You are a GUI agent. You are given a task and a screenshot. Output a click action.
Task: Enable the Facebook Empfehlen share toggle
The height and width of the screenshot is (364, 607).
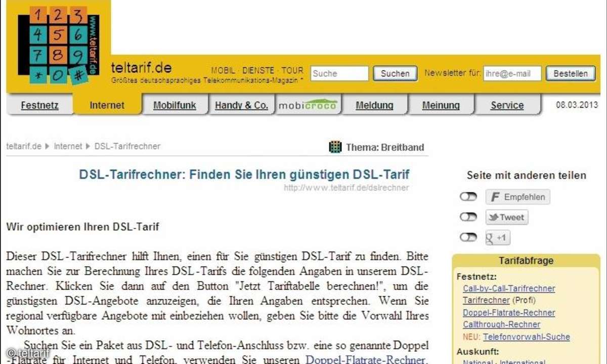click(x=468, y=197)
